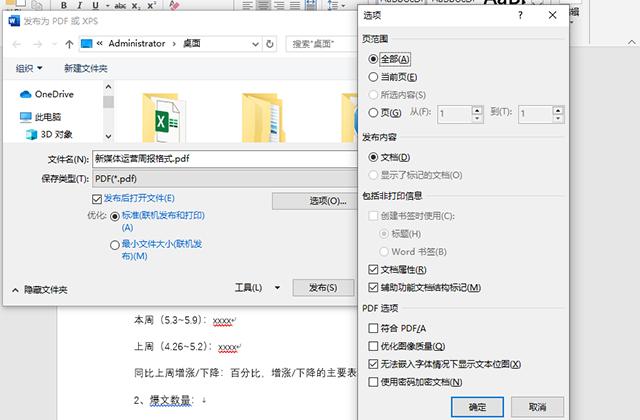Refresh the desktop folder listing

269,44
